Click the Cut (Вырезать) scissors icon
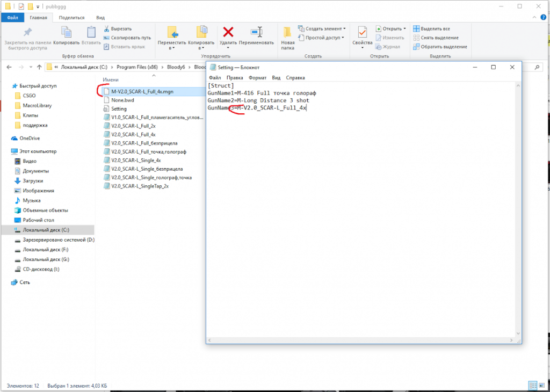The width and height of the screenshot is (550, 392). (107, 28)
